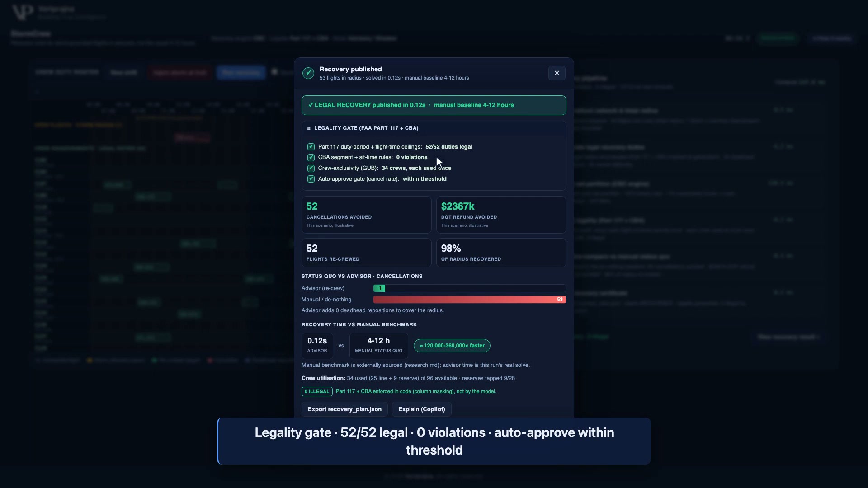Click the green Advisor (re-crew) bar
Image resolution: width=868 pixels, height=488 pixels.
click(x=379, y=288)
